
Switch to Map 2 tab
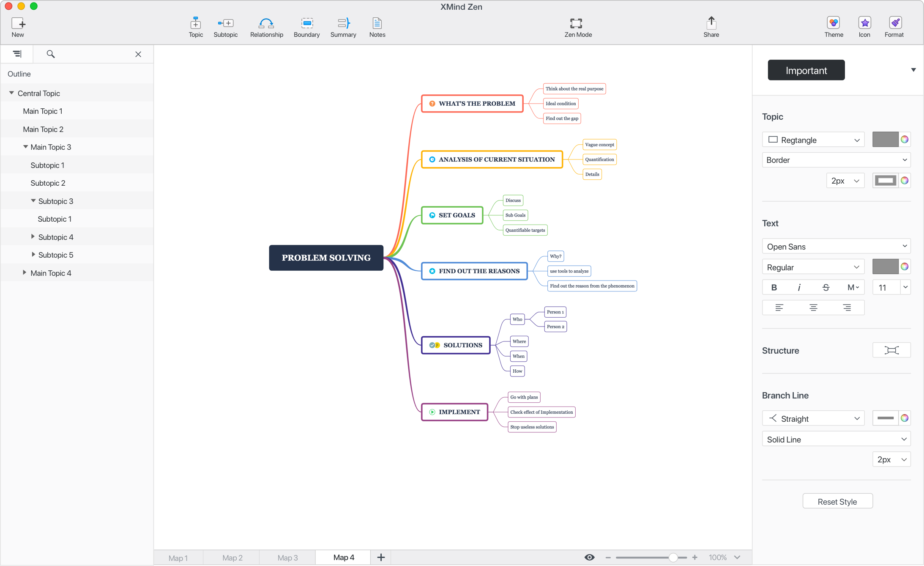point(232,557)
